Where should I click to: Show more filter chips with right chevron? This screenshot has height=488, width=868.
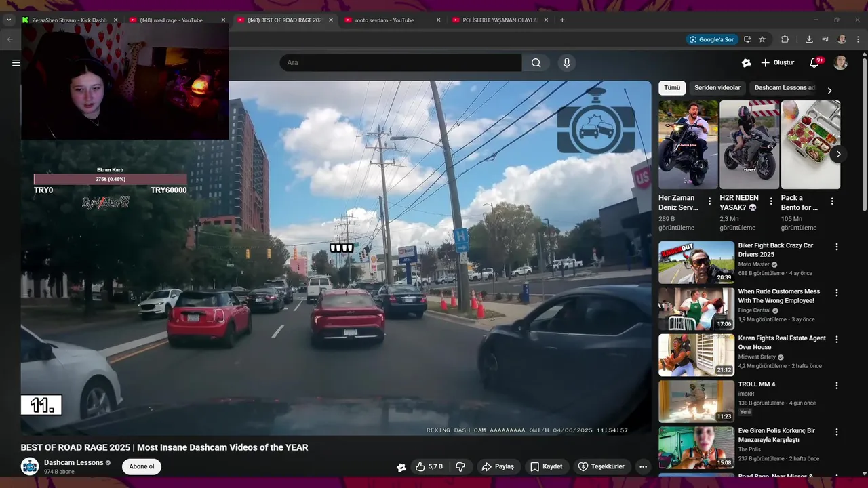click(x=829, y=91)
